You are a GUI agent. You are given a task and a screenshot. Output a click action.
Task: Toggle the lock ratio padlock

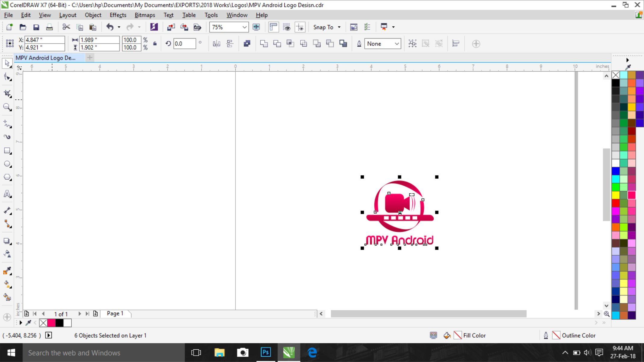pyautogui.click(x=155, y=44)
